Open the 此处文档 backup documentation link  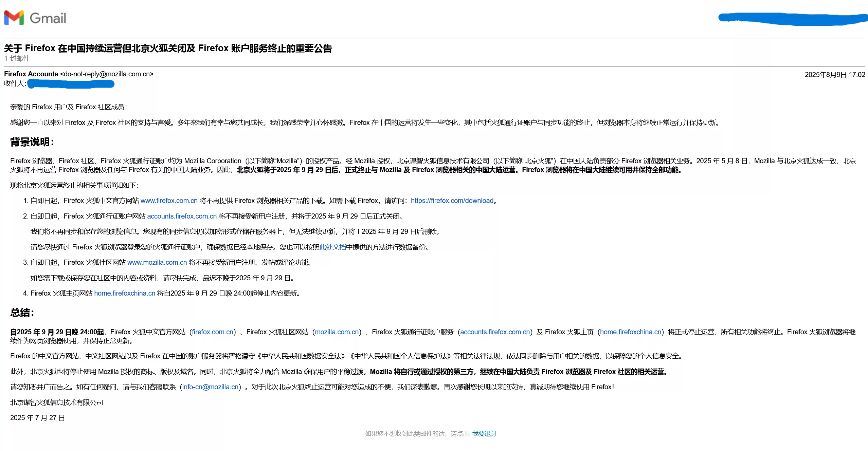click(332, 247)
